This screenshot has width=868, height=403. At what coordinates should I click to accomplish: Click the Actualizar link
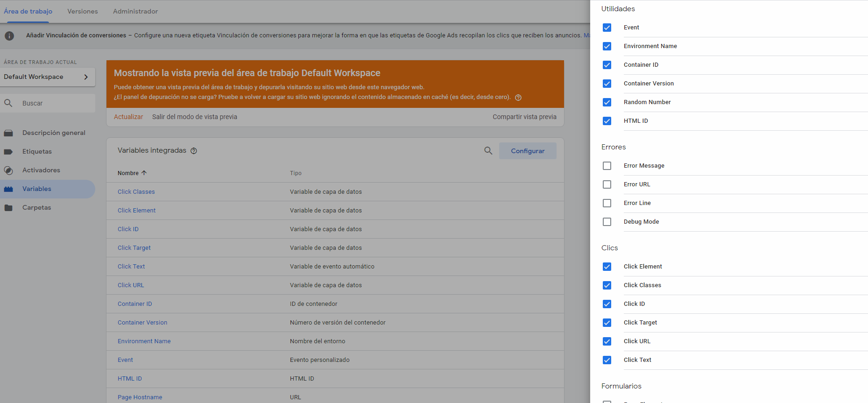click(128, 117)
